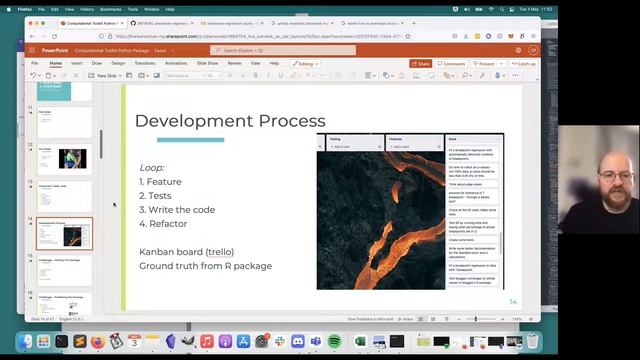The height and width of the screenshot is (360, 640).
Task: Click the Paste clipboard icon
Action: coord(48,76)
